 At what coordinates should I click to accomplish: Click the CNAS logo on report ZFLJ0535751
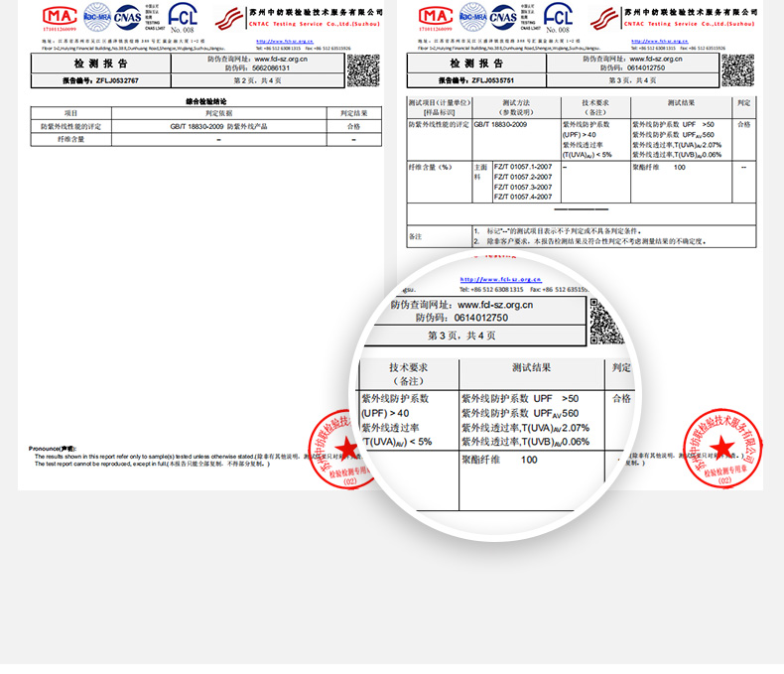coord(503,18)
